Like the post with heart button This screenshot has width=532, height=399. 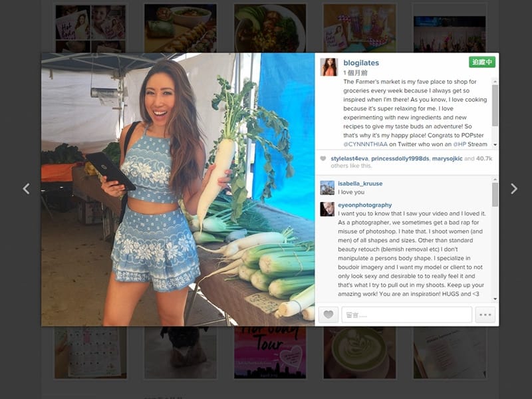328,315
